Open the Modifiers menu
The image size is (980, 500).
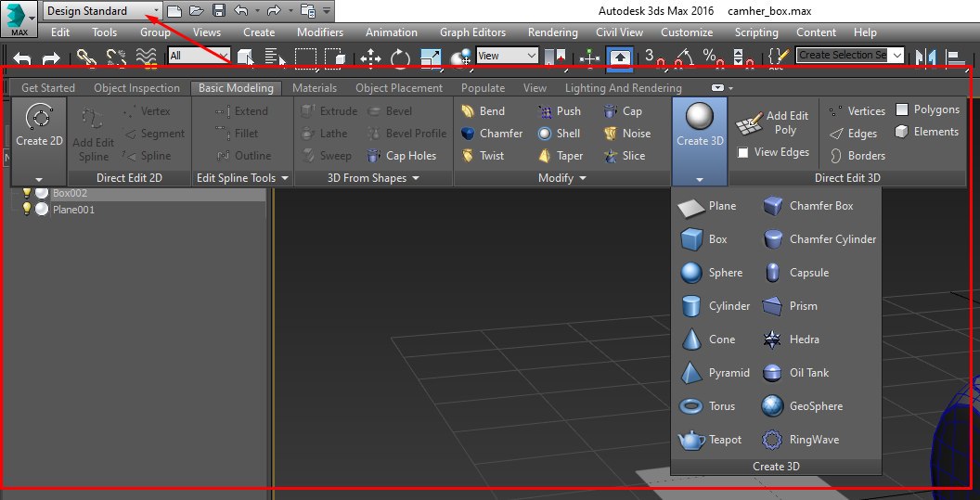click(320, 32)
